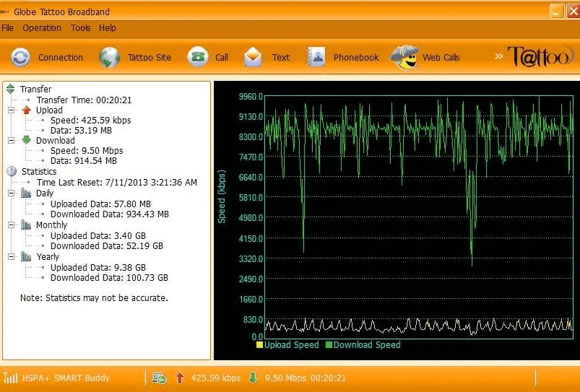Click the Connection toolbar label
Viewport: 580px width, 392px height.
point(61,57)
